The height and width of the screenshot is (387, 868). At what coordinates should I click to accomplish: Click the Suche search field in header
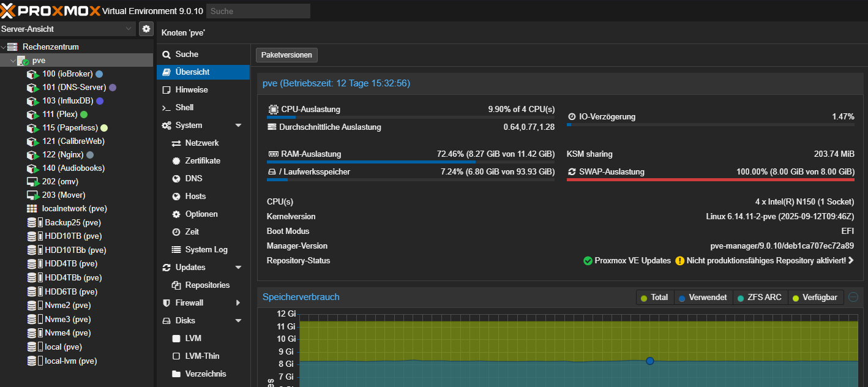click(258, 11)
